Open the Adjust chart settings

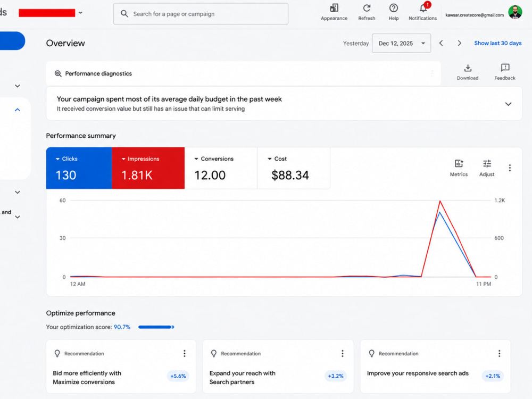(x=487, y=164)
